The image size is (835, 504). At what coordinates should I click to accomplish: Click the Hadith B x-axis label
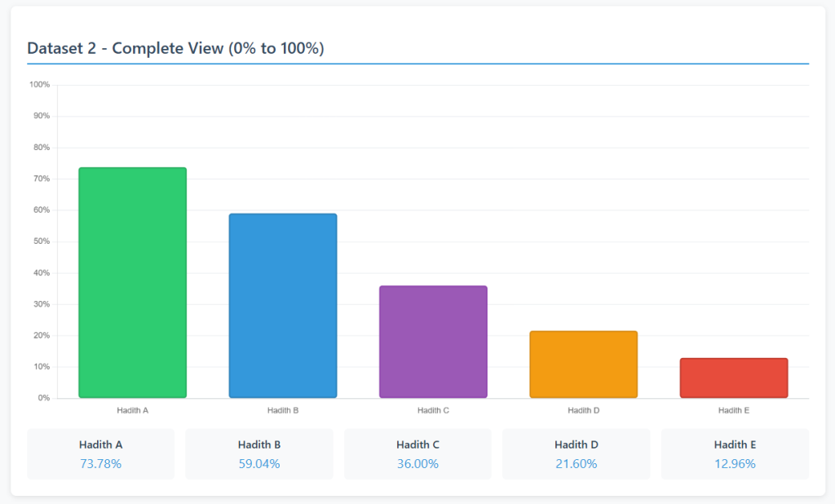click(283, 410)
